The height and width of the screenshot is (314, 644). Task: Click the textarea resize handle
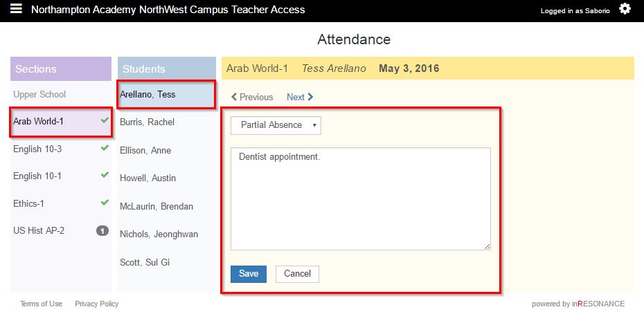pos(487,246)
